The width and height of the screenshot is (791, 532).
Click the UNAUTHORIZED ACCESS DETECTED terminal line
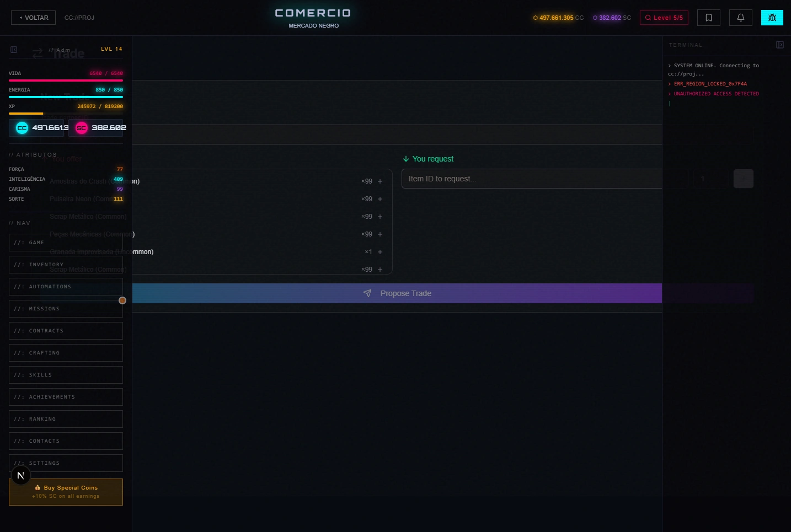(714, 94)
